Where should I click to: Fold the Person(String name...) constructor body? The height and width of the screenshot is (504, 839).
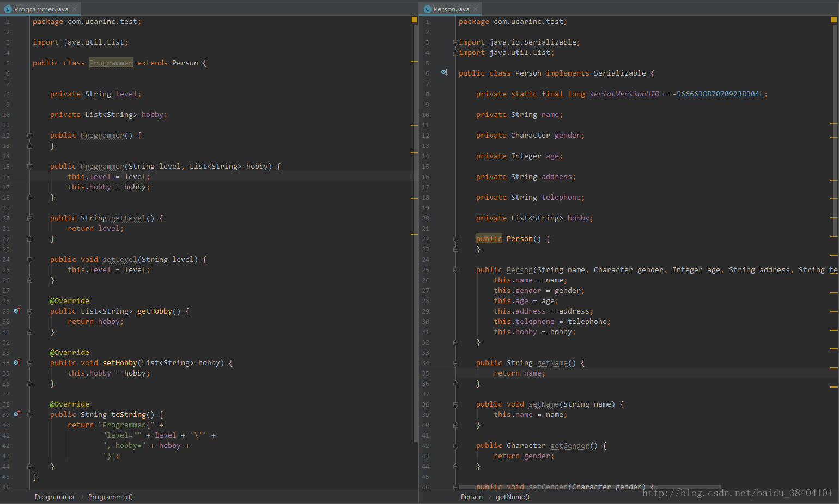point(455,270)
